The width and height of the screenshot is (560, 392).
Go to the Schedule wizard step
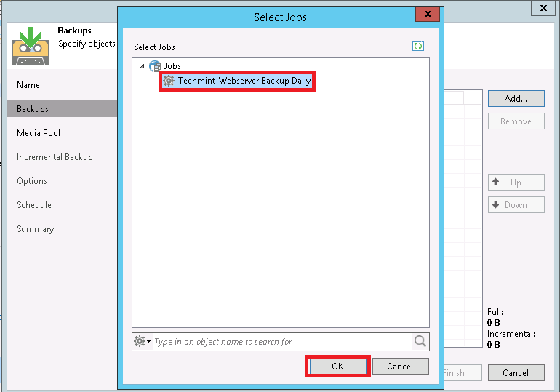(x=34, y=205)
